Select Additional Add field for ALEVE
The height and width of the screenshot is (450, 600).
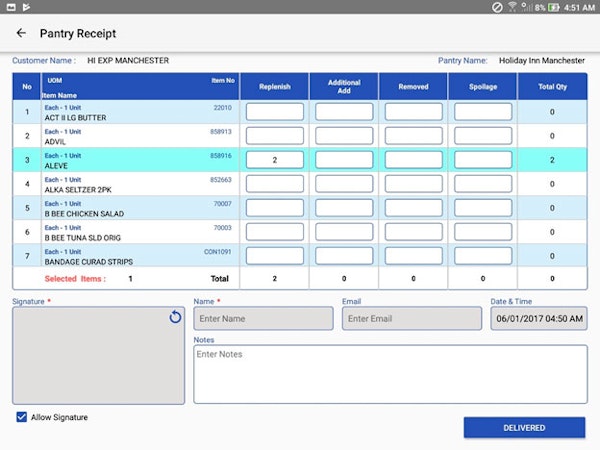coord(344,160)
